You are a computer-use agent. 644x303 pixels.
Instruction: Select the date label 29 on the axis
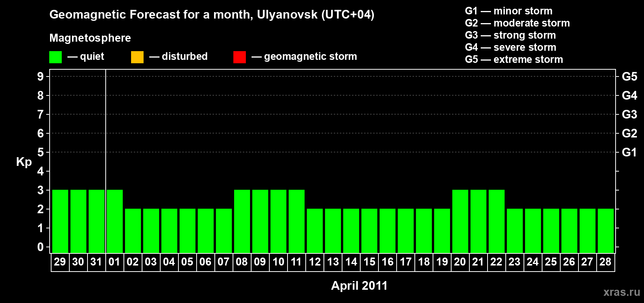tap(60, 262)
